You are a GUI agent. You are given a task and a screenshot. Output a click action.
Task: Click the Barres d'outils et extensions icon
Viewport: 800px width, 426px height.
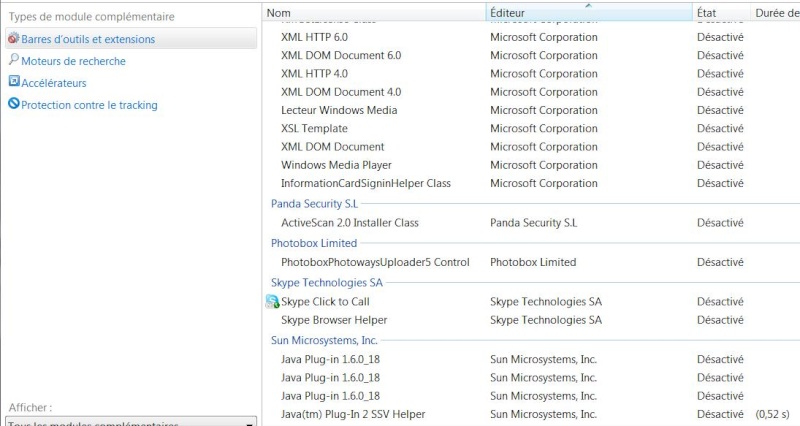[14, 38]
